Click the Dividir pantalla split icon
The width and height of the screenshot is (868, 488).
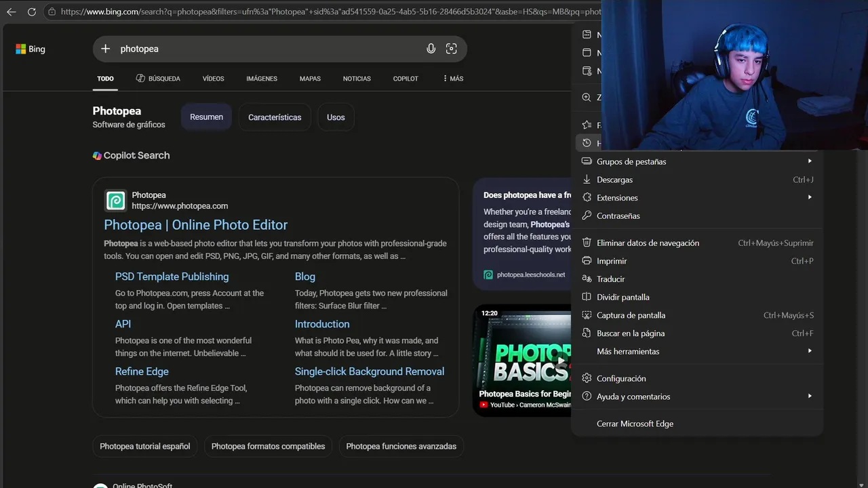pos(587,297)
